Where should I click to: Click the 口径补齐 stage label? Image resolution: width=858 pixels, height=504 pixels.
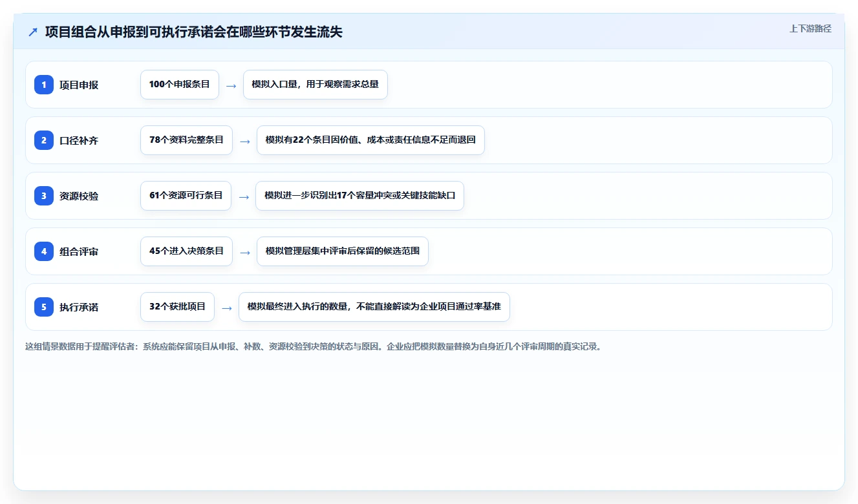click(79, 140)
